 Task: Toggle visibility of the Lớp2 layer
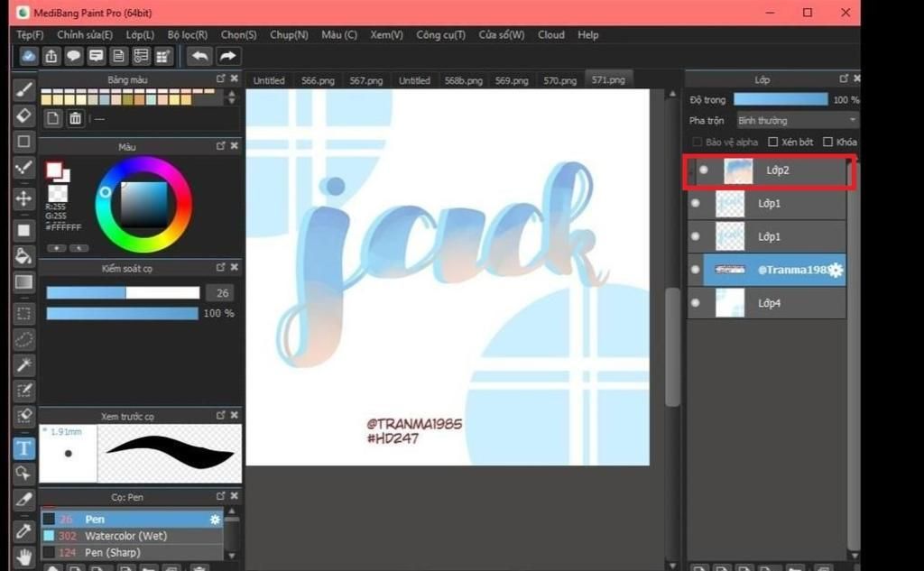(x=704, y=170)
